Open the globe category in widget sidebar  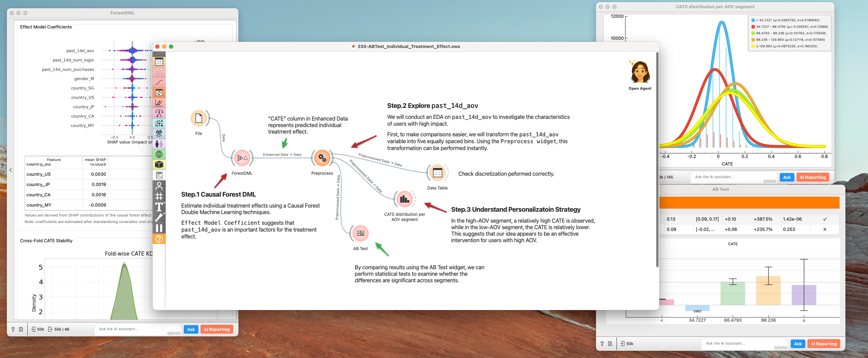159,154
